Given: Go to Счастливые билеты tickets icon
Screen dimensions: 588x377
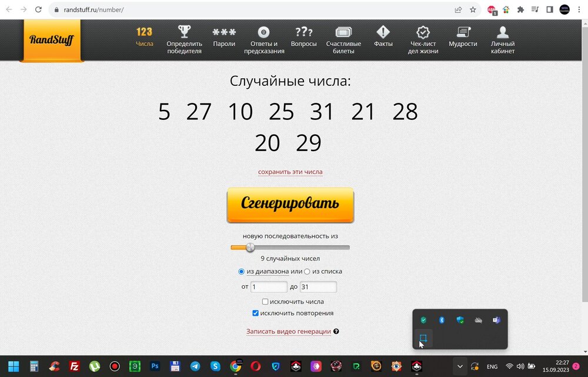Looking at the screenshot, I should click(343, 33).
